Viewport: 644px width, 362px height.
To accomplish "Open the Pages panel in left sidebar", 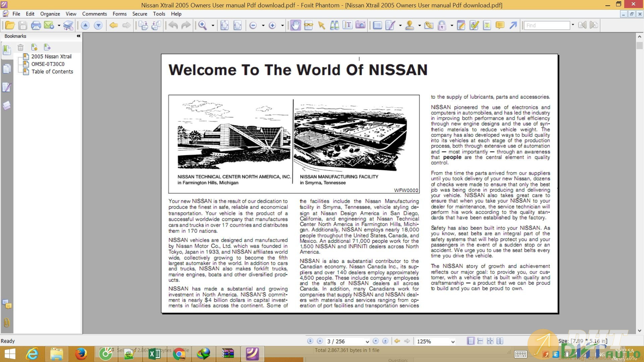I will (x=7, y=69).
